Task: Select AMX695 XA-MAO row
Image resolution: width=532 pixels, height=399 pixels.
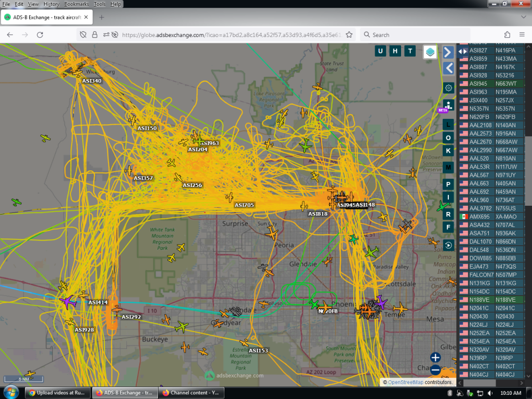Action: [x=491, y=217]
